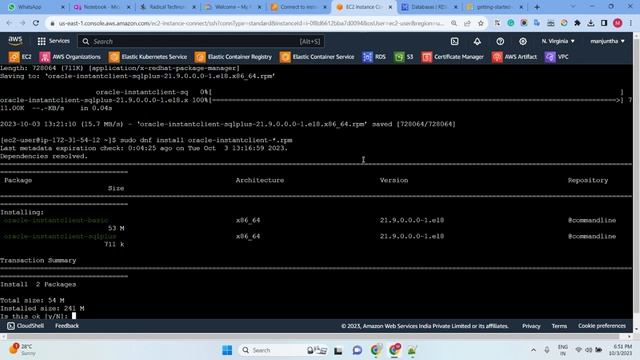Open the Terms link
This screenshot has width=640, height=360.
pyautogui.click(x=559, y=326)
